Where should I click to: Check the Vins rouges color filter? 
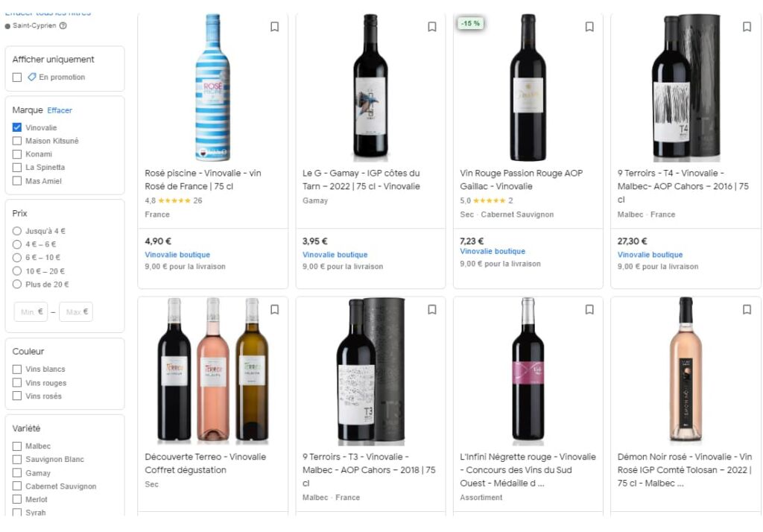tap(17, 383)
